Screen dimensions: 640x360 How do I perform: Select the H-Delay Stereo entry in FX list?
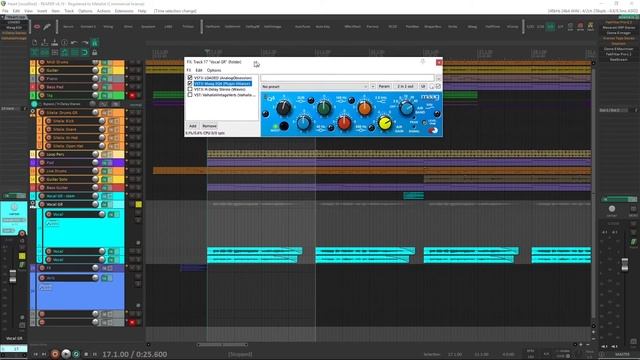[220, 89]
